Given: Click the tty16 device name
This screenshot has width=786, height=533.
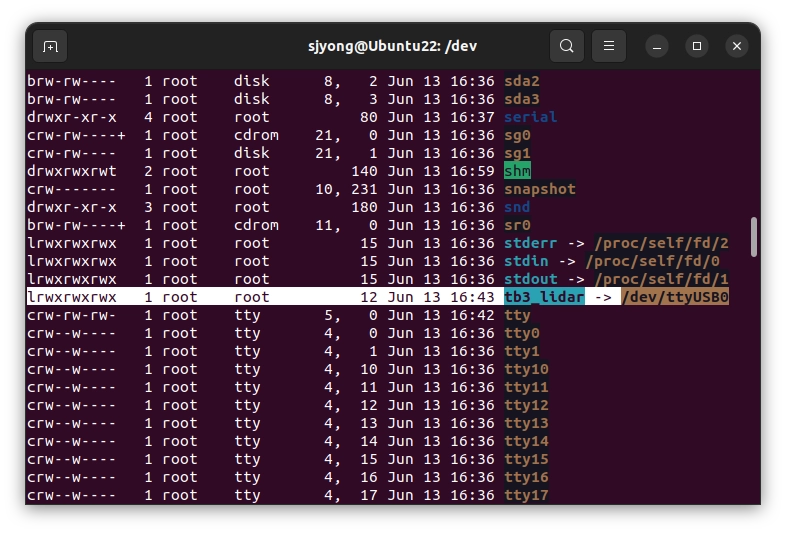Looking at the screenshot, I should pyautogui.click(x=526, y=478).
